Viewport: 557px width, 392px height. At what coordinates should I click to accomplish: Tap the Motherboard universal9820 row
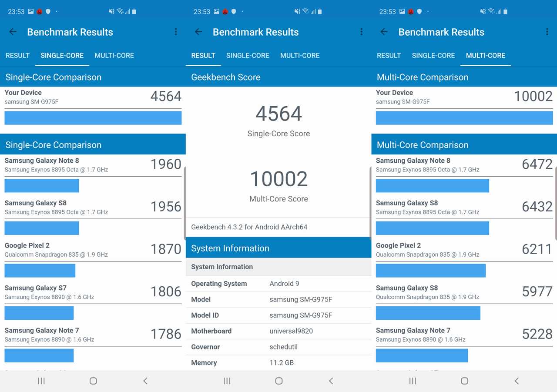point(278,331)
